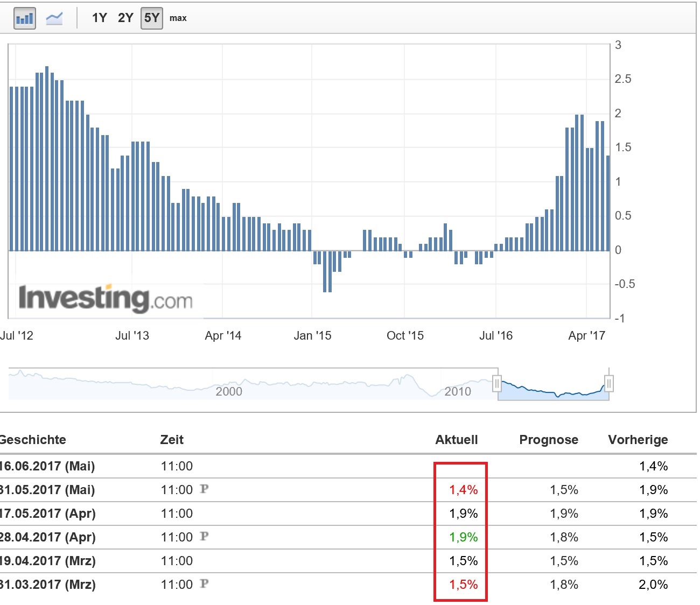Grab the left handle of range navigator
The image size is (700, 605).
point(497,384)
